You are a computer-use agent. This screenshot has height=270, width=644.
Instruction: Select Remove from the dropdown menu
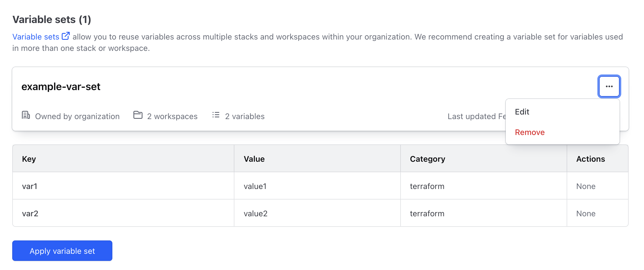(x=530, y=132)
